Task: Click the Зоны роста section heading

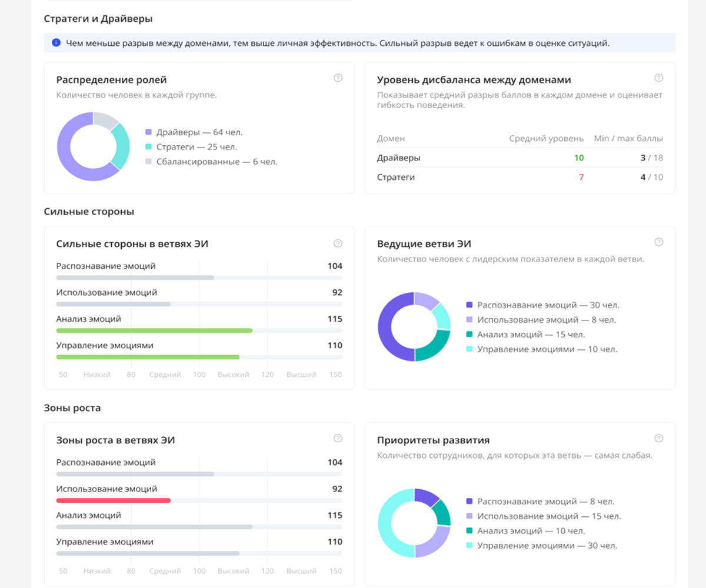Action: click(72, 407)
